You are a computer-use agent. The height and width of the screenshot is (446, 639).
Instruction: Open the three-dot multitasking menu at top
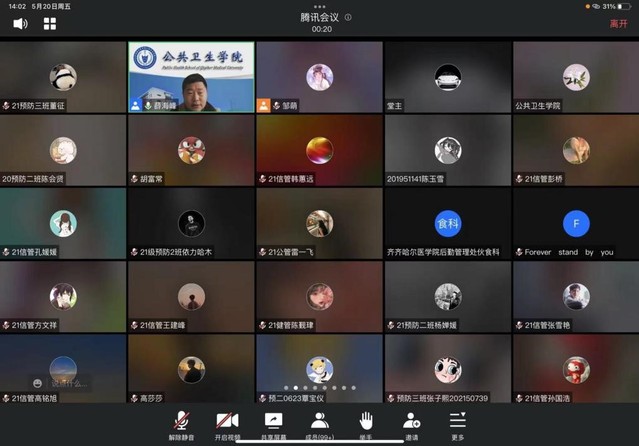[x=319, y=5]
